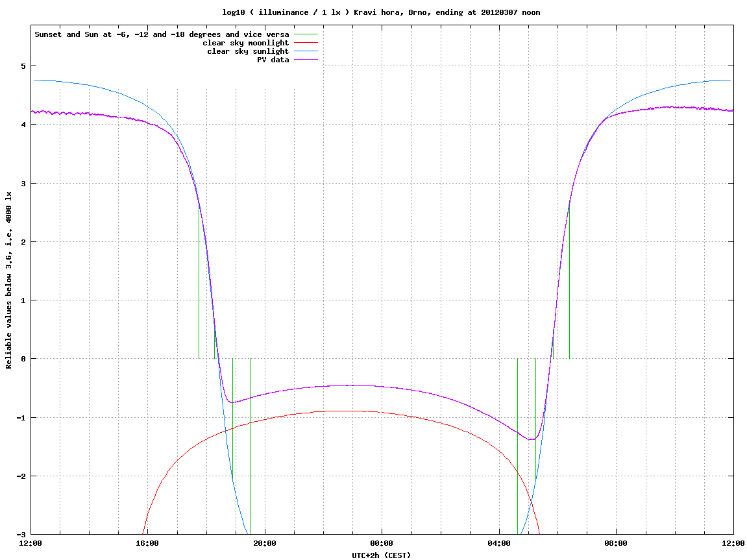Click the rightmost 12:00 x-axis label
Screen dimensions: 747x560
[x=733, y=543]
